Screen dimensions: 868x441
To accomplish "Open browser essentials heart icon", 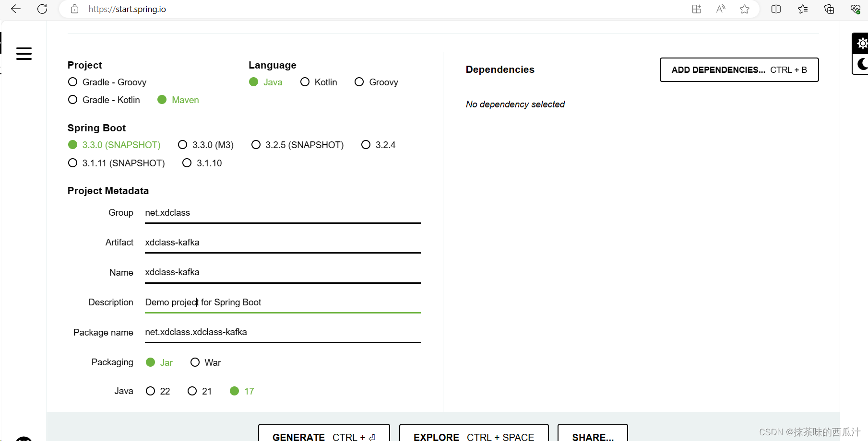I will [x=856, y=9].
